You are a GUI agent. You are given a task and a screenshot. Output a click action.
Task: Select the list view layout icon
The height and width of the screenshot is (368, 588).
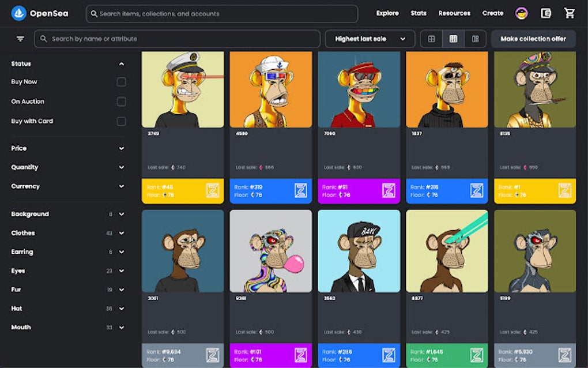(475, 39)
